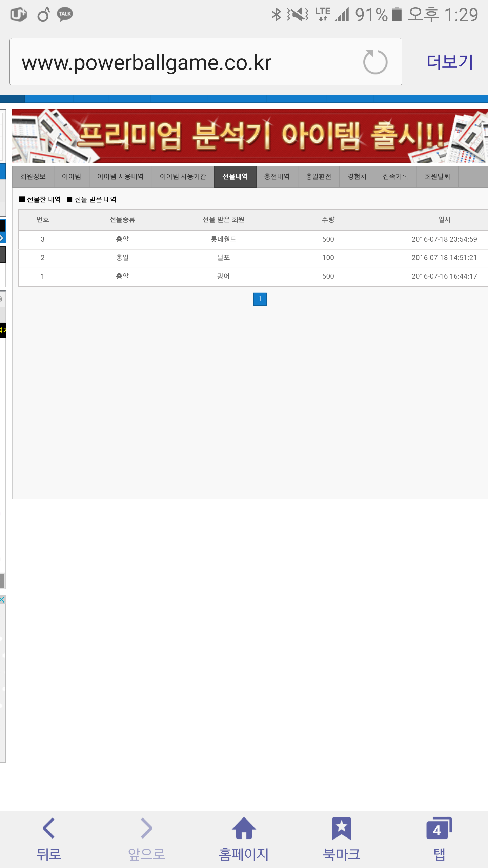Open 홈페이지 home icon

coord(244,839)
